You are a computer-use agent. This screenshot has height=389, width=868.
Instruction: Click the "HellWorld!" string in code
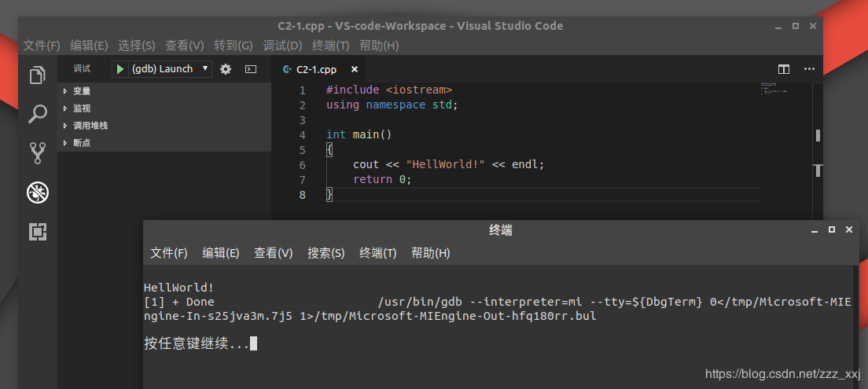[446, 165]
